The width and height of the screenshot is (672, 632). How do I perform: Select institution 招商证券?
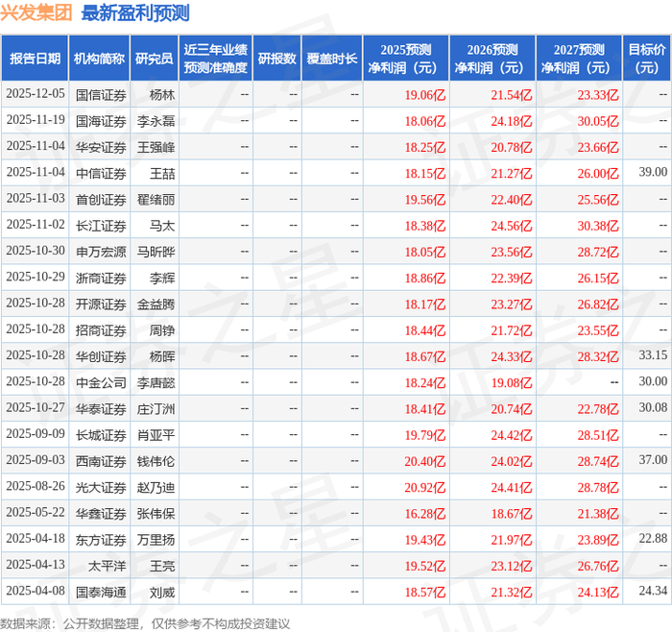(101, 330)
